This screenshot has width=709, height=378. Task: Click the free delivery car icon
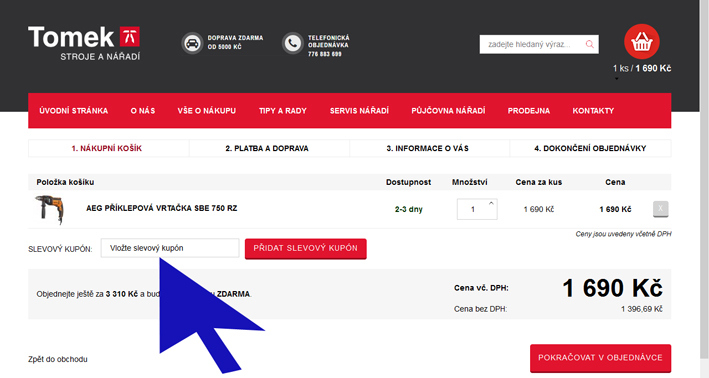pyautogui.click(x=192, y=44)
